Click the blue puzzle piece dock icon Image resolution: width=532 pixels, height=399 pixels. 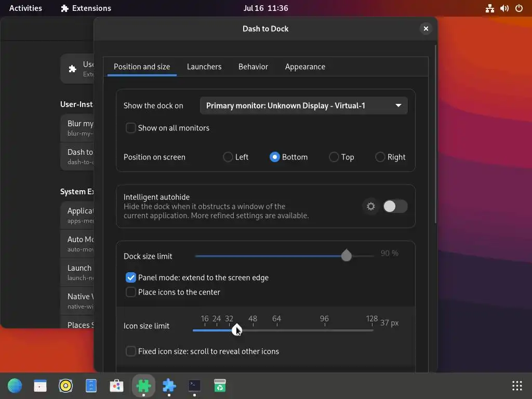(169, 386)
